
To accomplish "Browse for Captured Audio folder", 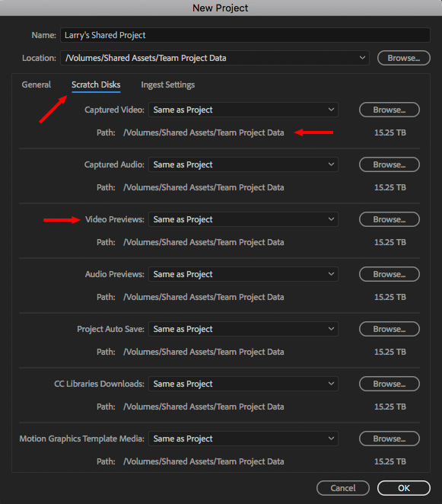I will coord(390,164).
